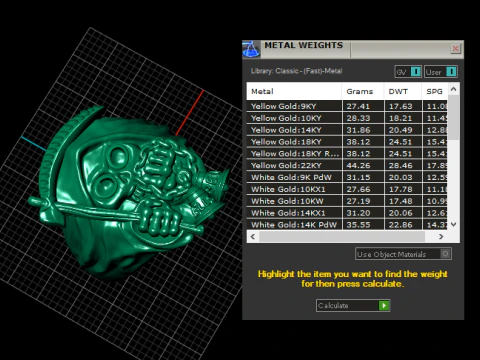Click the SPG column header
The height and width of the screenshot is (360, 480).
[x=435, y=91]
